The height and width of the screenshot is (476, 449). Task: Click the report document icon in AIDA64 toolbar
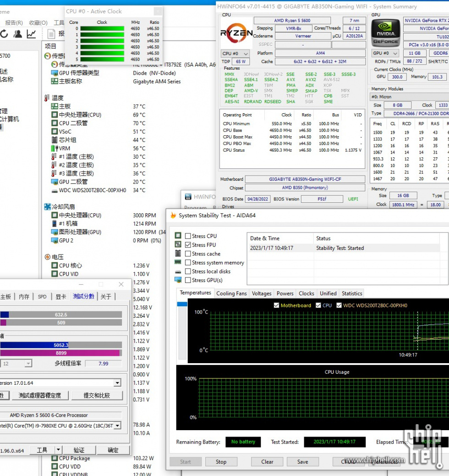51,33
